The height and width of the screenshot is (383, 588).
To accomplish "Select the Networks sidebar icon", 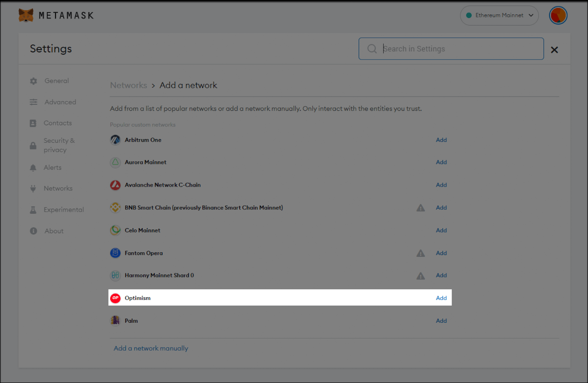I will [33, 188].
